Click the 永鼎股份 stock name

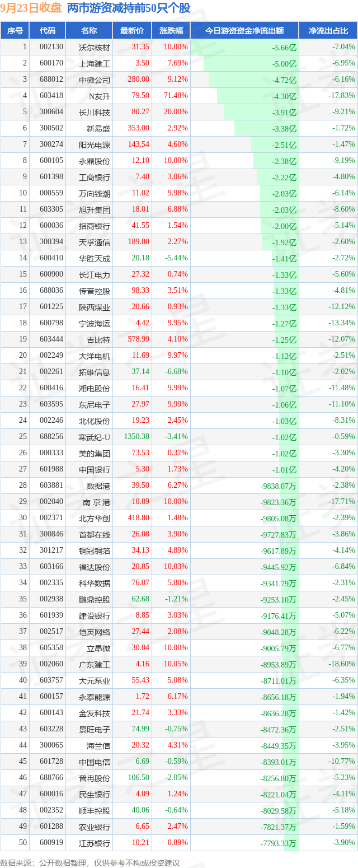pyautogui.click(x=95, y=161)
